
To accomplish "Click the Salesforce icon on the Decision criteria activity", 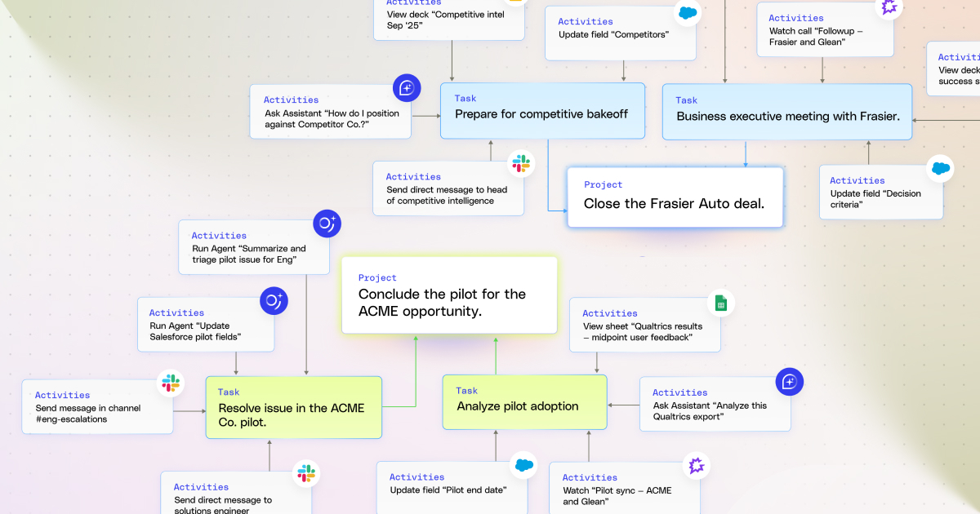I will pos(942,169).
